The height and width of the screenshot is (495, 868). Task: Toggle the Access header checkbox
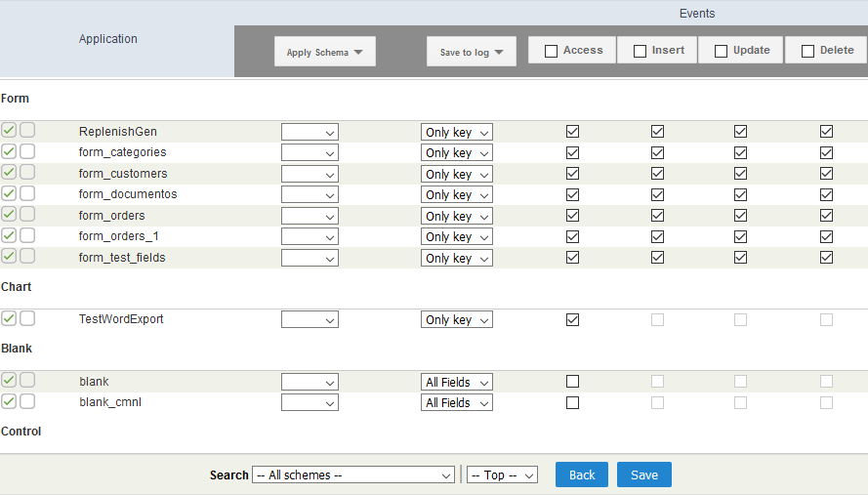551,51
